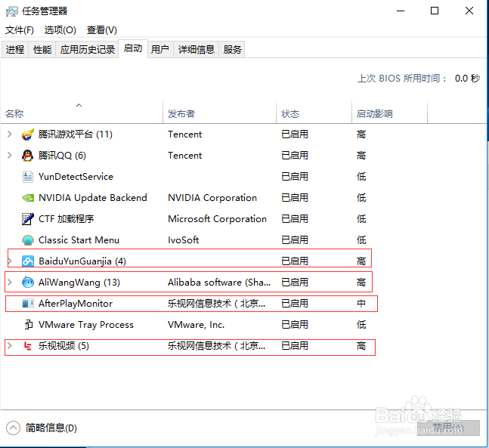Select the 启动 tab

133,48
